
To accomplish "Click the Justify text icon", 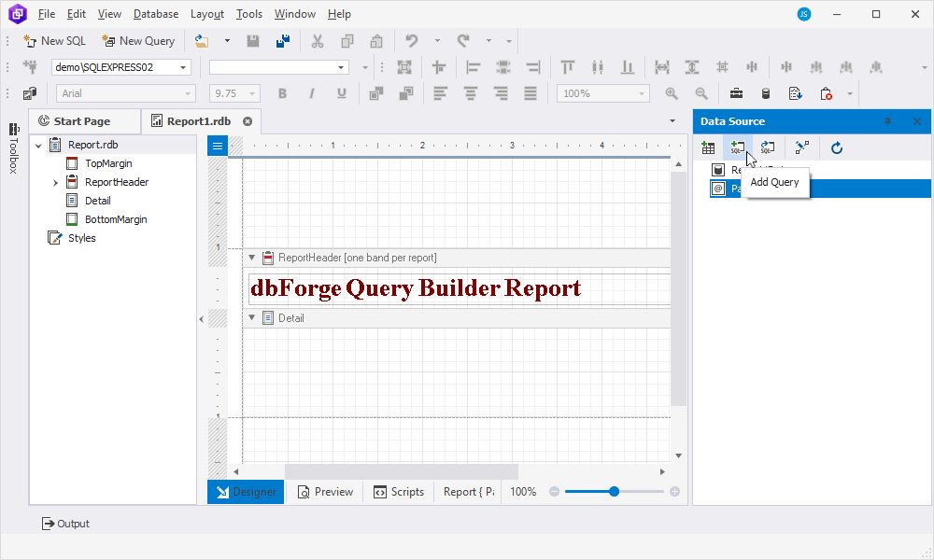I will tap(531, 93).
